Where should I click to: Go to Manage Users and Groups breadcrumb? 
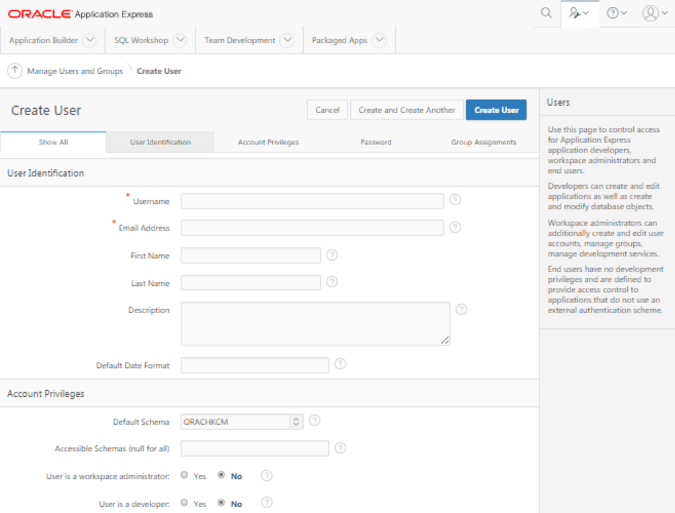[75, 71]
